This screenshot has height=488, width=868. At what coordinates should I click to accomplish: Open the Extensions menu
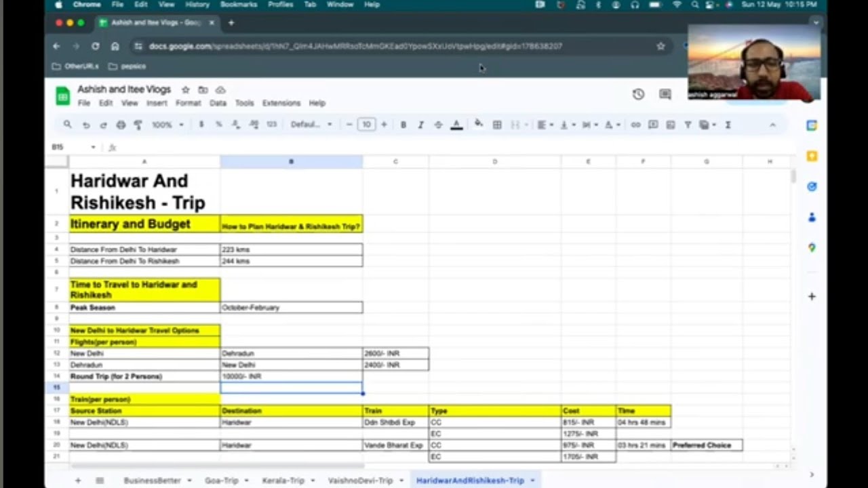(281, 103)
